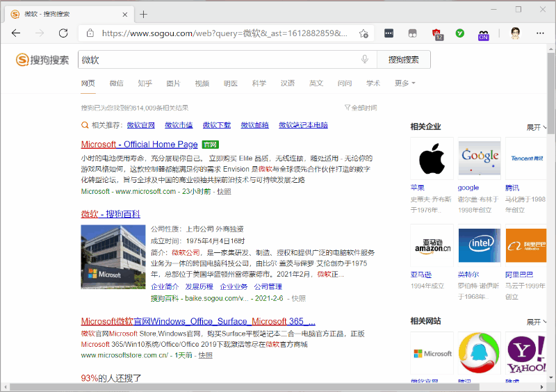Open the Microsoft - Official Home Page link
556x392 pixels.
pos(139,145)
